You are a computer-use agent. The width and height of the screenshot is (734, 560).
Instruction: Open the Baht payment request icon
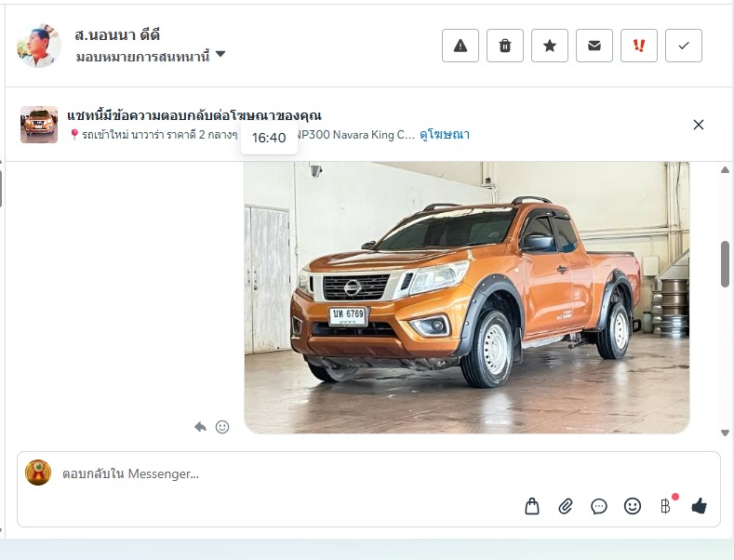pos(666,506)
